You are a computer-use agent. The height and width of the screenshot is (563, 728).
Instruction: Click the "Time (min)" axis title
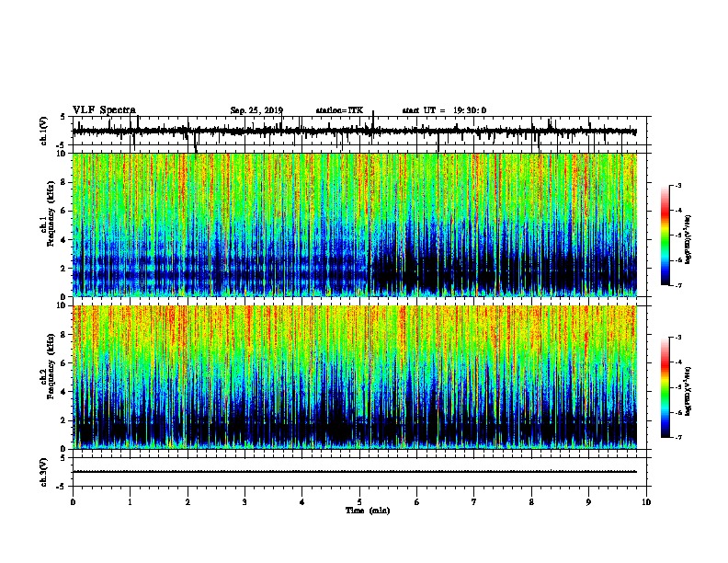tap(368, 511)
